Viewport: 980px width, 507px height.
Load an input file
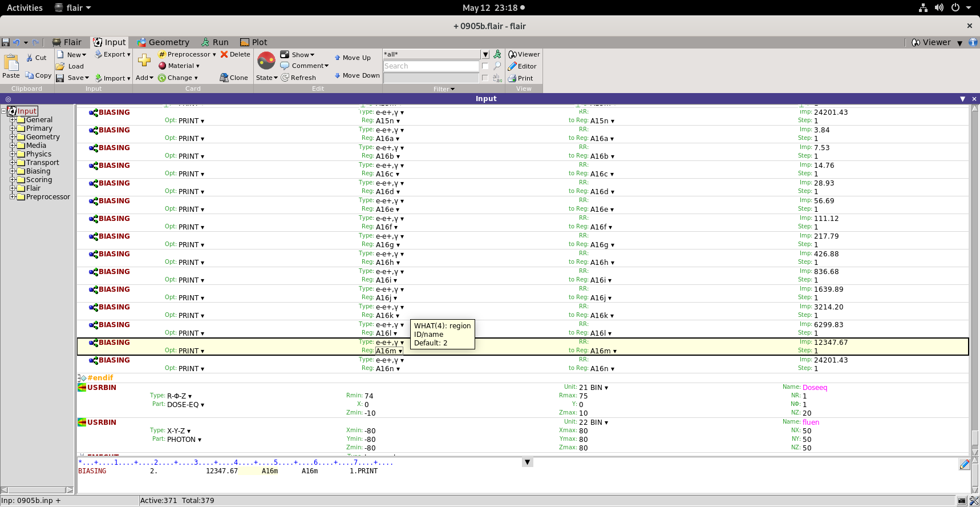(70, 66)
